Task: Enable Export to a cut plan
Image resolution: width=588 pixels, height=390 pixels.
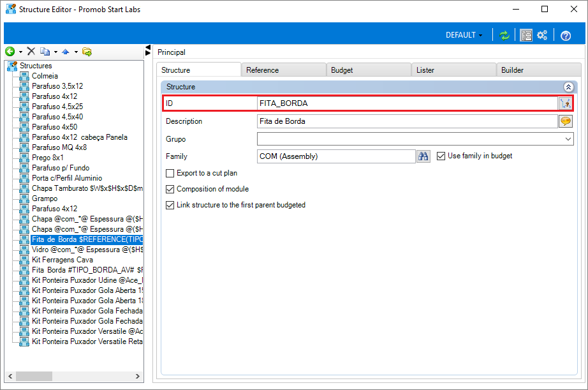Action: 170,173
